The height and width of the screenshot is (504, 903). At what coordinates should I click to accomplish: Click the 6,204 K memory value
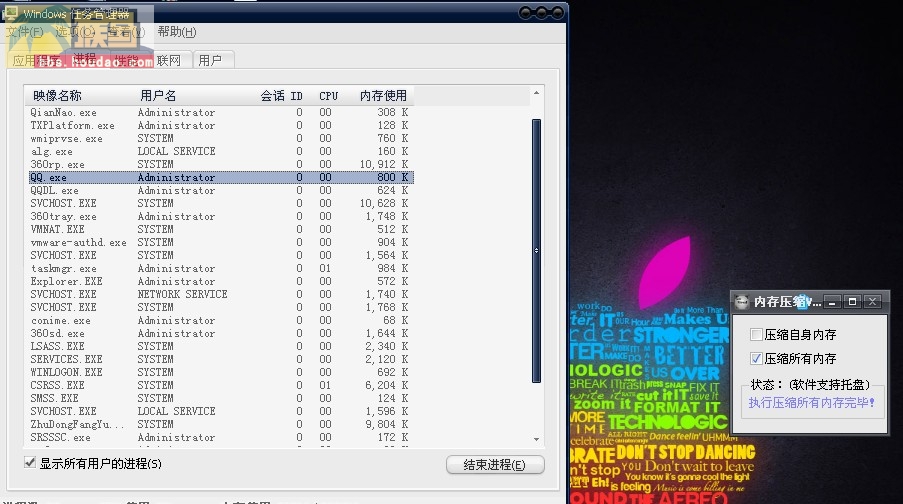coord(386,385)
